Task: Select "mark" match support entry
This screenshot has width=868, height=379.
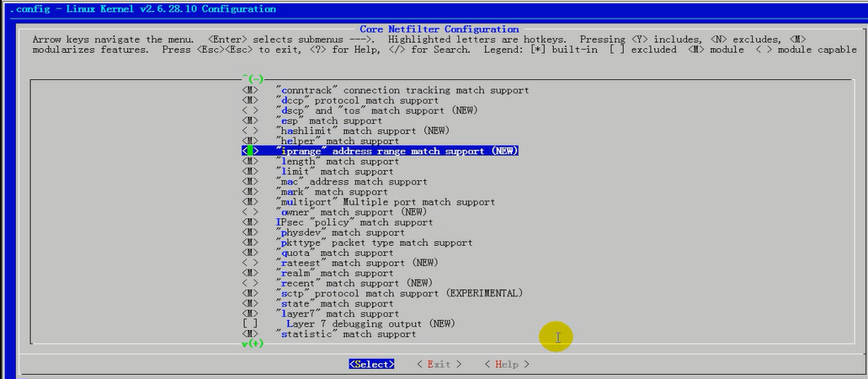Action: (x=332, y=192)
